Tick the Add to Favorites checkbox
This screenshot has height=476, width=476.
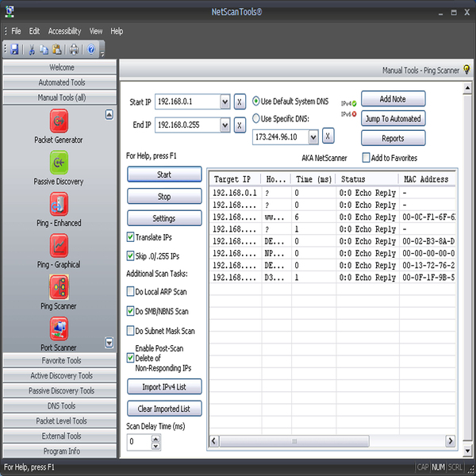tap(367, 158)
